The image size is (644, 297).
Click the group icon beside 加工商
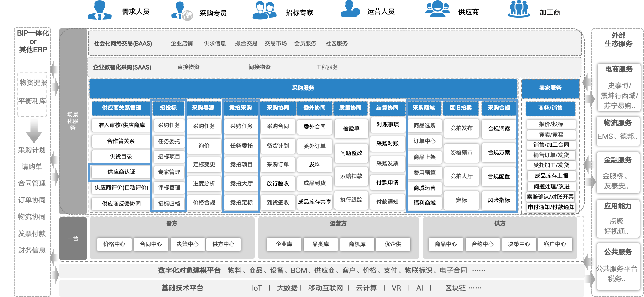pos(519,9)
